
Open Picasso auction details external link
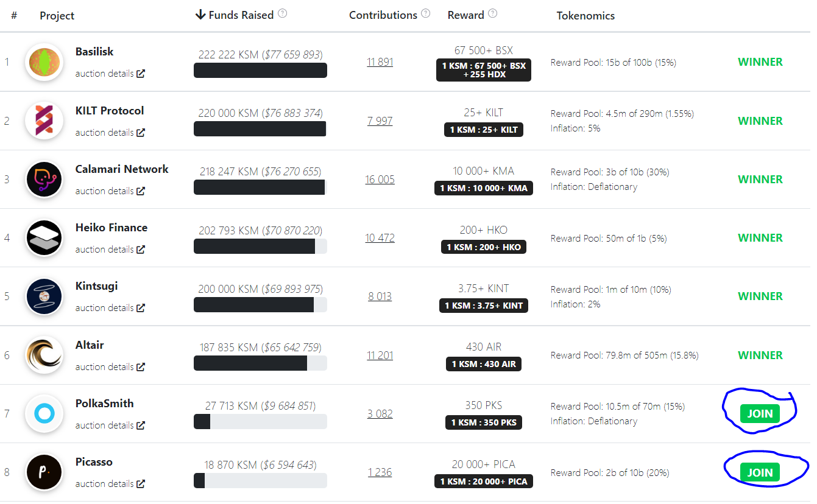tap(110, 484)
